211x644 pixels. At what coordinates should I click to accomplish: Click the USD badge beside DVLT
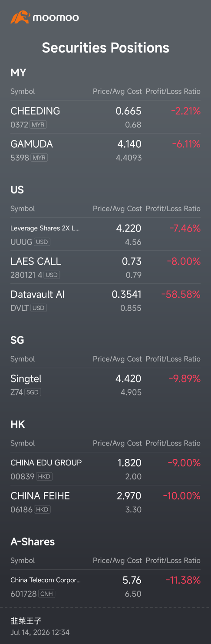pos(39,308)
